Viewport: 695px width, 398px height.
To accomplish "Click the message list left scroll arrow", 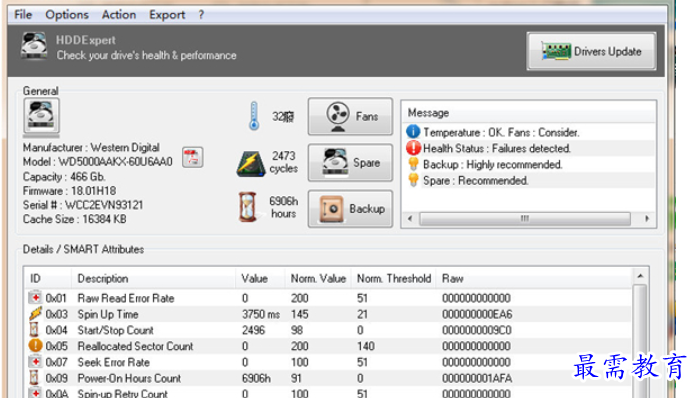I will [410, 219].
